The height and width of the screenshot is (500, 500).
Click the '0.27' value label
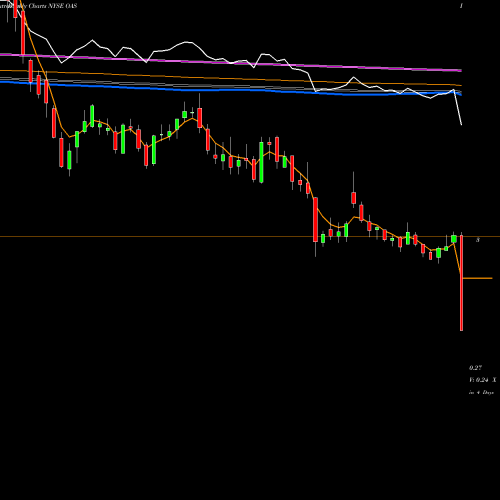pos(475,368)
